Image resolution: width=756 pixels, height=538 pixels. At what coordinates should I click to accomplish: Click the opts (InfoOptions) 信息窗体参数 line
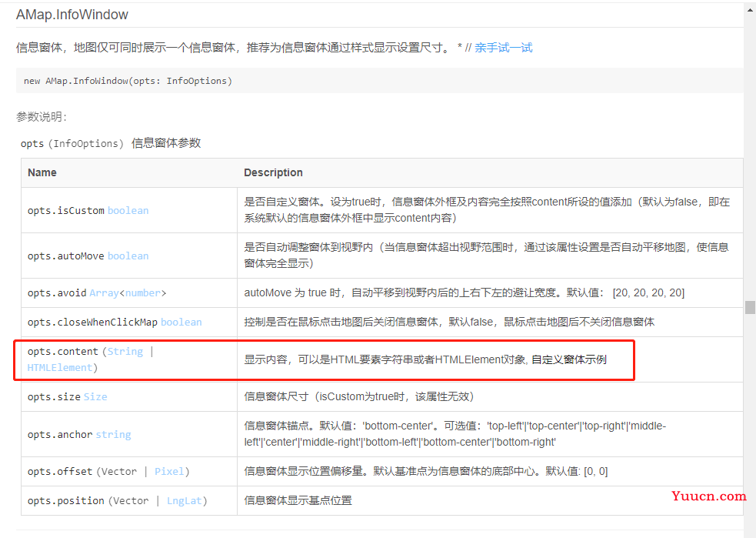pos(111,143)
